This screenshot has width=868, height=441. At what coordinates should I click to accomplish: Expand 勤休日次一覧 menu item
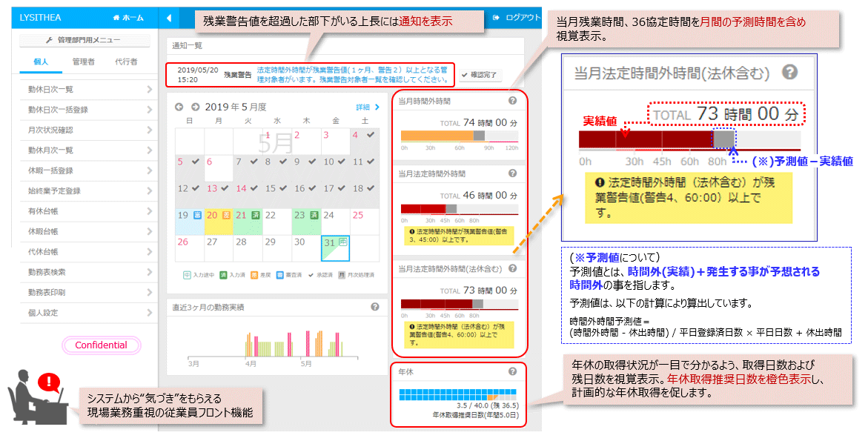149,90
